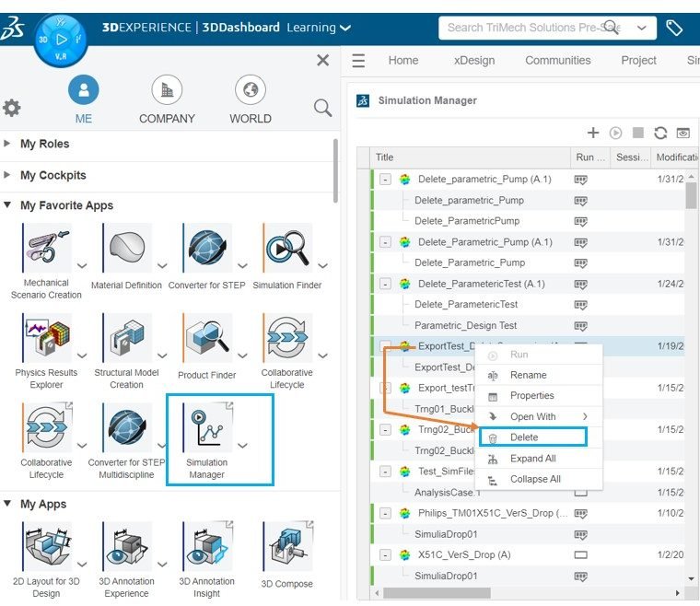The image size is (700, 606).
Task: Expand the My Roles section
Action: point(6,144)
